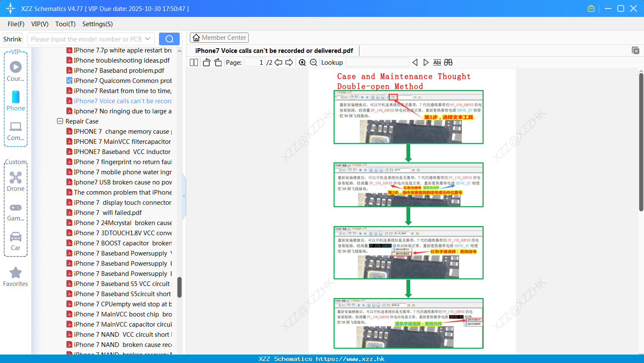Viewport: 644px width, 363px height.
Task: Open the model number dropdown arrow
Action: pyautogui.click(x=148, y=39)
